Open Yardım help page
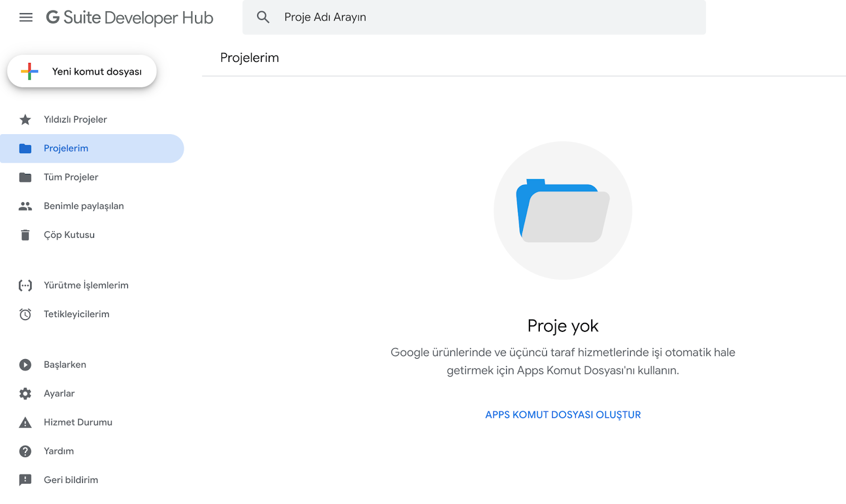 tap(92, 451)
